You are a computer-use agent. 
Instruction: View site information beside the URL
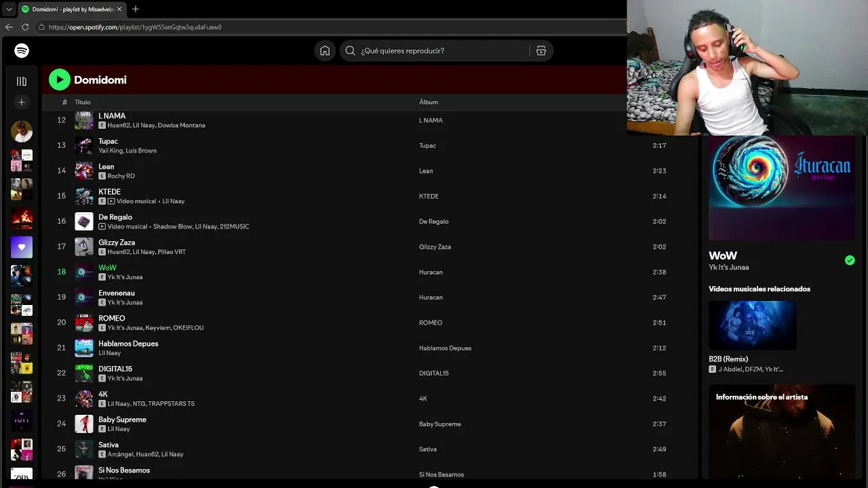pos(41,27)
